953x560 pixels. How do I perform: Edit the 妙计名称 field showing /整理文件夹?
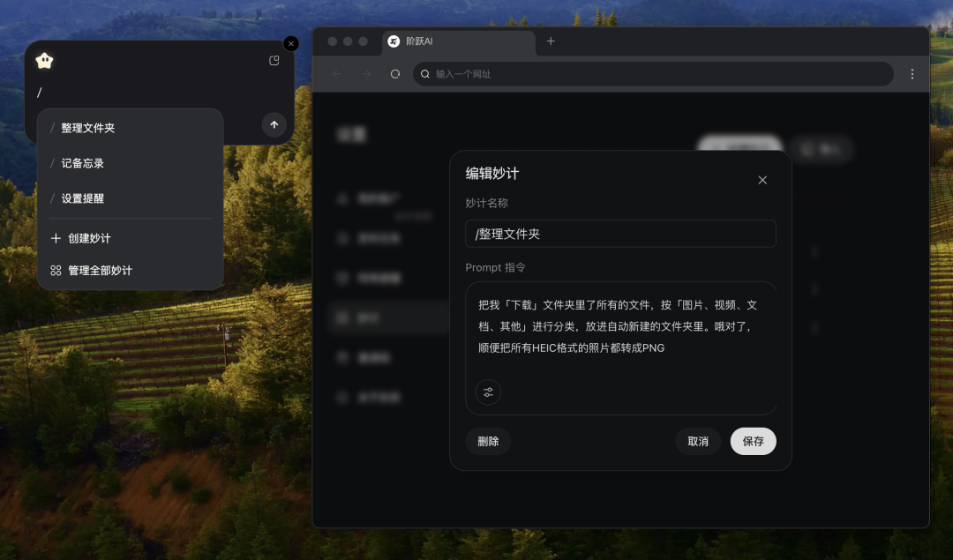pos(620,234)
